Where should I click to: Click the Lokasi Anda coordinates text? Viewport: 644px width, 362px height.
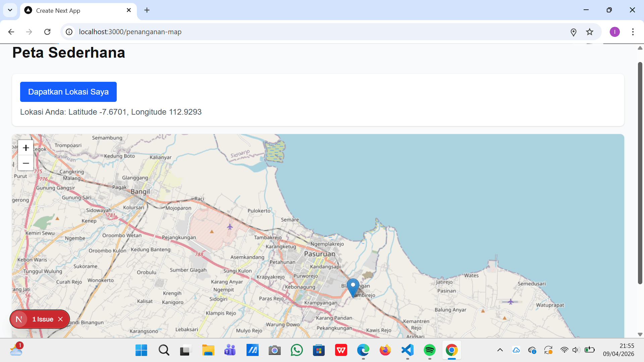coord(111,112)
